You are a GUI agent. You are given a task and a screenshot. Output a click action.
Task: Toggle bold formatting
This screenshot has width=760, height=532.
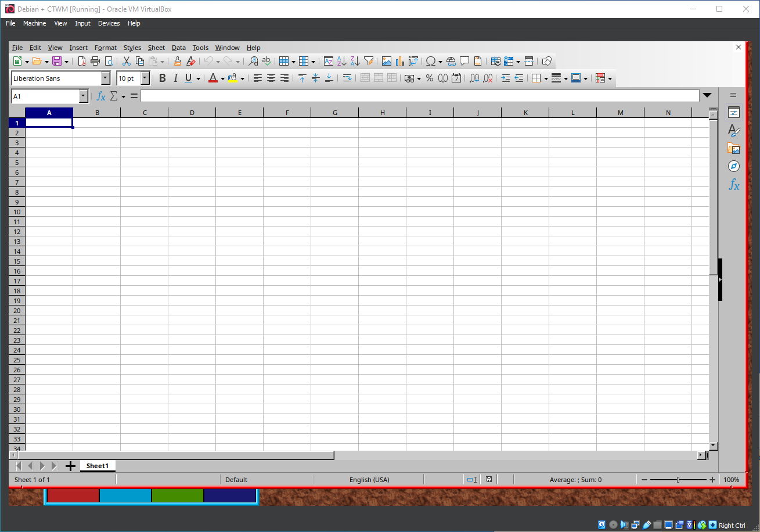point(162,77)
